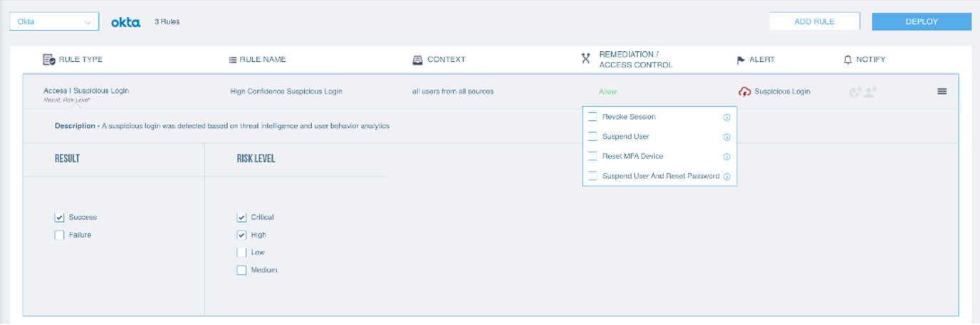The image size is (980, 325).
Task: Open the Okta source dropdown
Action: pyautogui.click(x=54, y=22)
